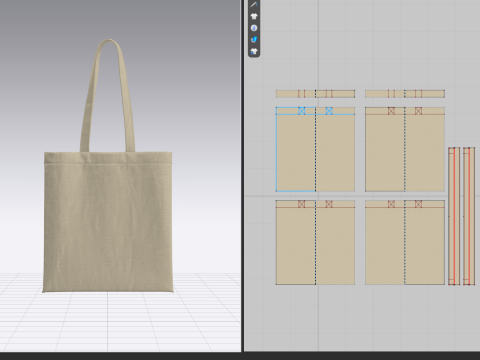480x360 pixels.
Task: Select the upper-right bag body pattern piece
Action: point(405,149)
